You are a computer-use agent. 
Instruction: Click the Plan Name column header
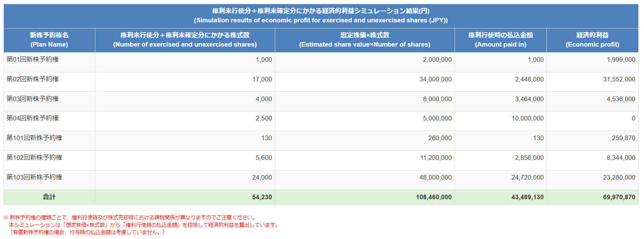click(x=49, y=40)
